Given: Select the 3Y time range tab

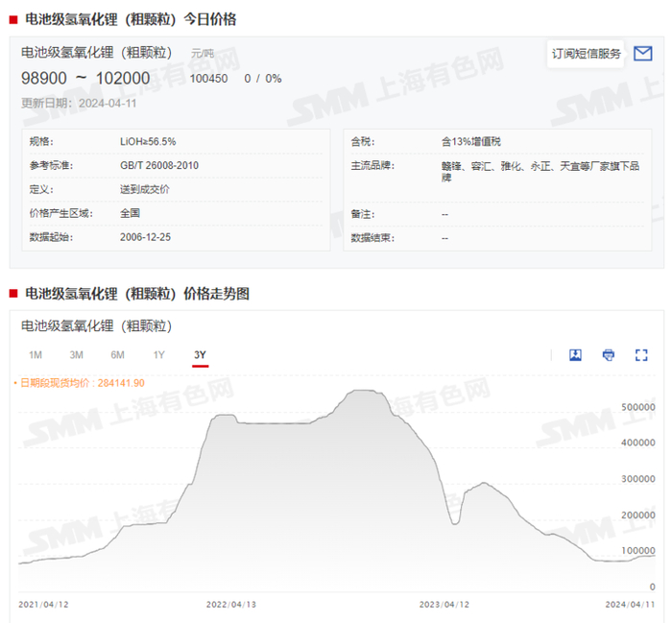Looking at the screenshot, I should click(x=200, y=355).
